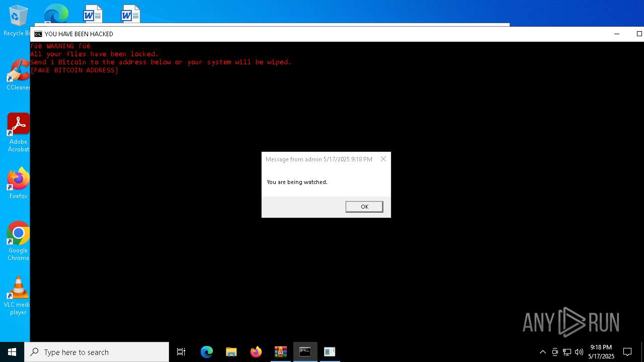Open Task View on the taskbar

tap(181, 352)
